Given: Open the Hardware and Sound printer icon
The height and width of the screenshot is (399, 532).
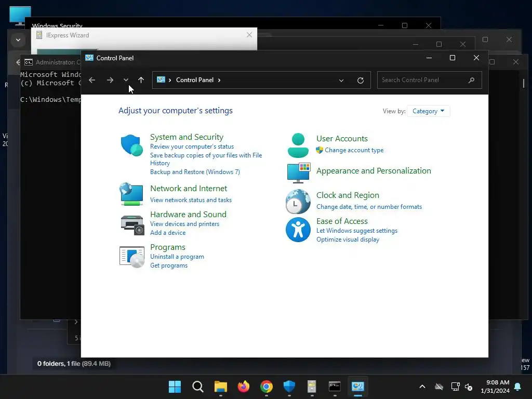Looking at the screenshot, I should pyautogui.click(x=132, y=225).
